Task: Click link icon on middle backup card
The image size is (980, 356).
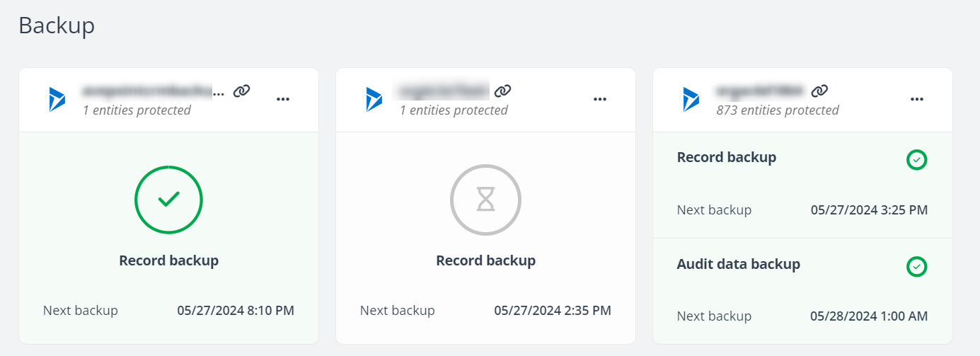Action: click(x=503, y=91)
